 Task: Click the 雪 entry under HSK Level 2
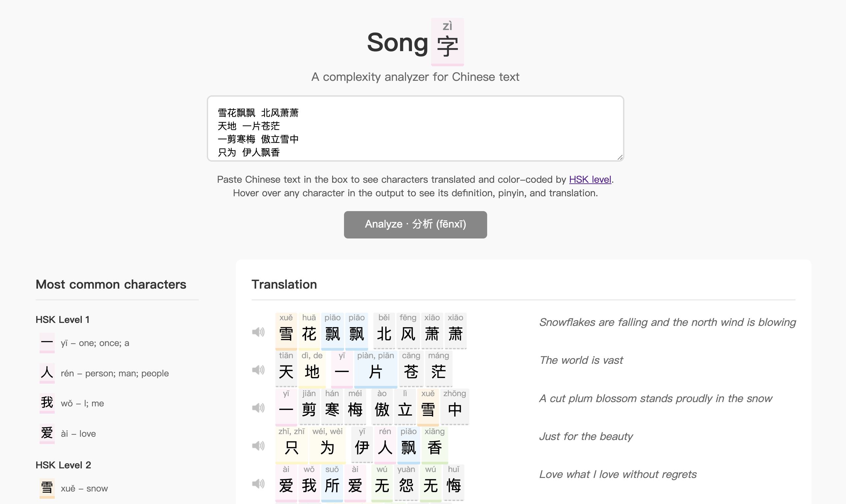(x=47, y=488)
